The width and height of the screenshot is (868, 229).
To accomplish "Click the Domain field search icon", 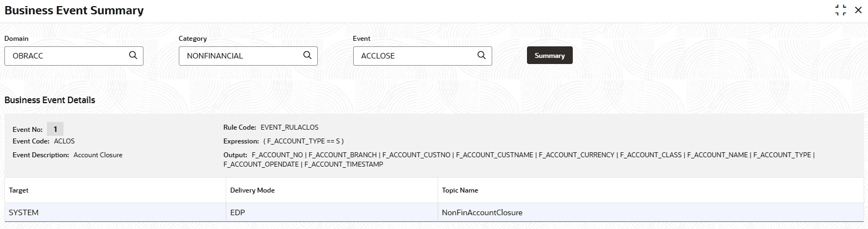I will [x=133, y=55].
